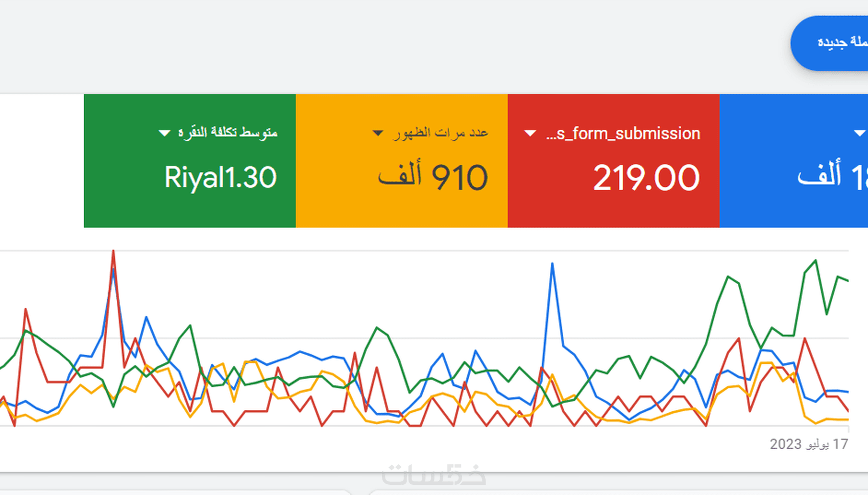Click the Riyal1.30 value on green card
The height and width of the screenshot is (495, 868).
click(220, 178)
